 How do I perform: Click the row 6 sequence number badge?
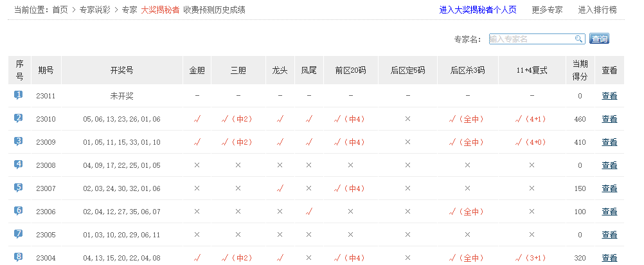[x=19, y=211]
